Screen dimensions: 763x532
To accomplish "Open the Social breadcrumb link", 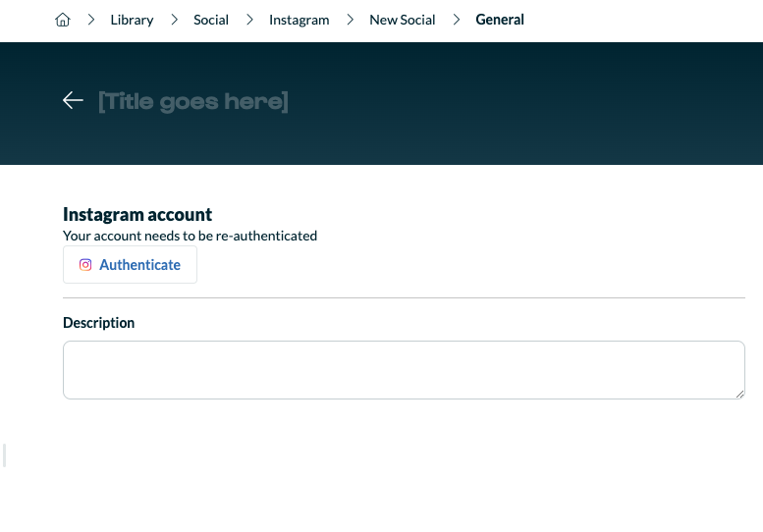I will pyautogui.click(x=211, y=20).
